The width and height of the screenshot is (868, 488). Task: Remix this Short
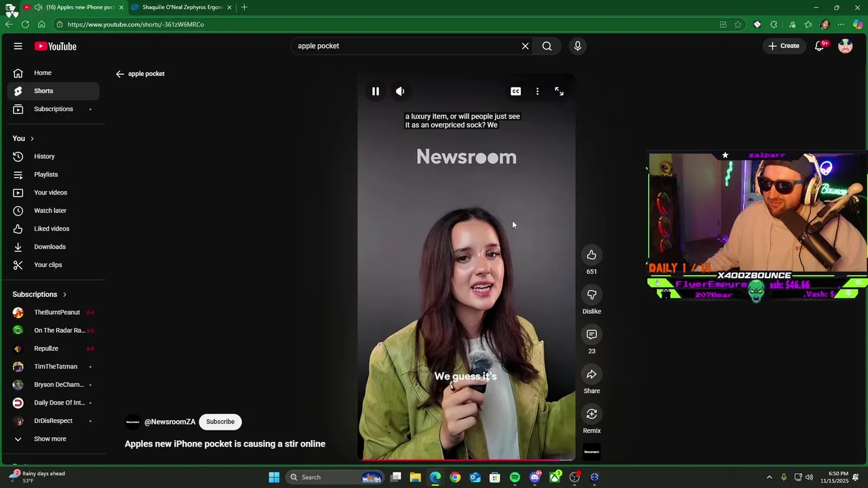(591, 414)
